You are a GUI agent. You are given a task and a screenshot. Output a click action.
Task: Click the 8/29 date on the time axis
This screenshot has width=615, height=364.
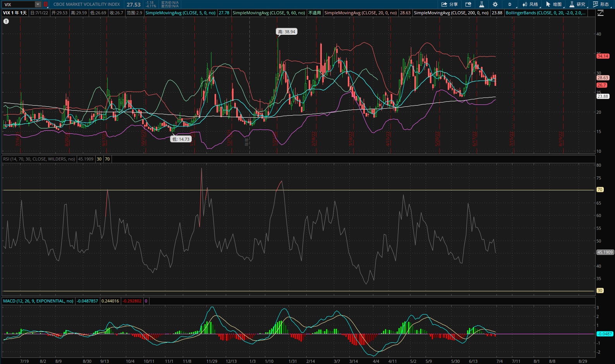pos(583,361)
